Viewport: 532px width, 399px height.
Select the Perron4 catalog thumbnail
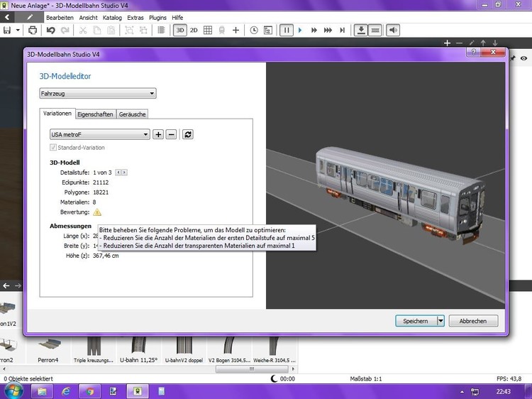point(48,350)
